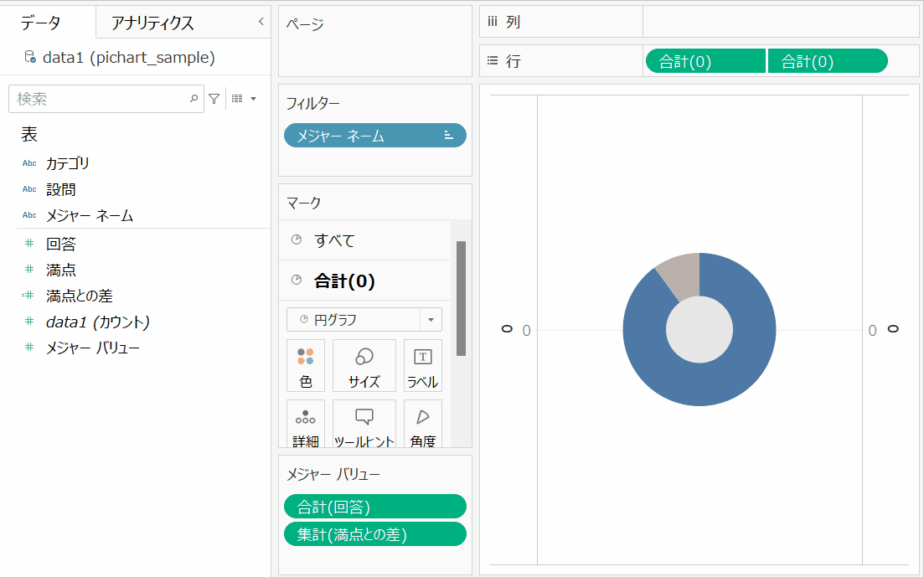Screen dimensions: 924x577
Task: Click the second 合計(0) pill on rows
Action: tap(828, 60)
